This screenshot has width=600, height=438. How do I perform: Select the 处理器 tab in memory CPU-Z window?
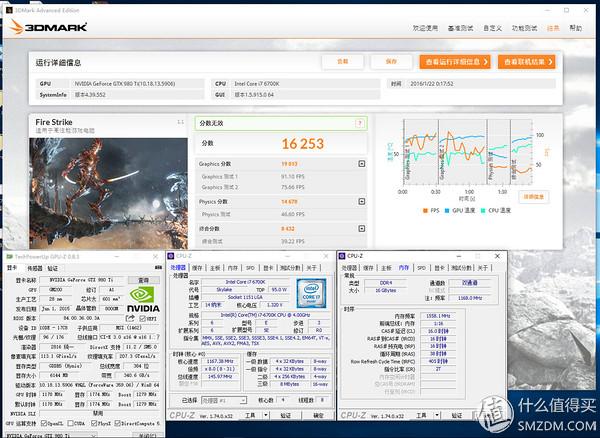(349, 268)
